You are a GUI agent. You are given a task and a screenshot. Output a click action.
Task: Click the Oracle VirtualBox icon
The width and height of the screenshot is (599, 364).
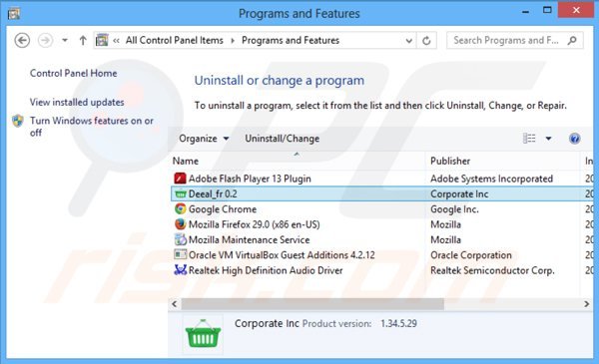(x=180, y=254)
